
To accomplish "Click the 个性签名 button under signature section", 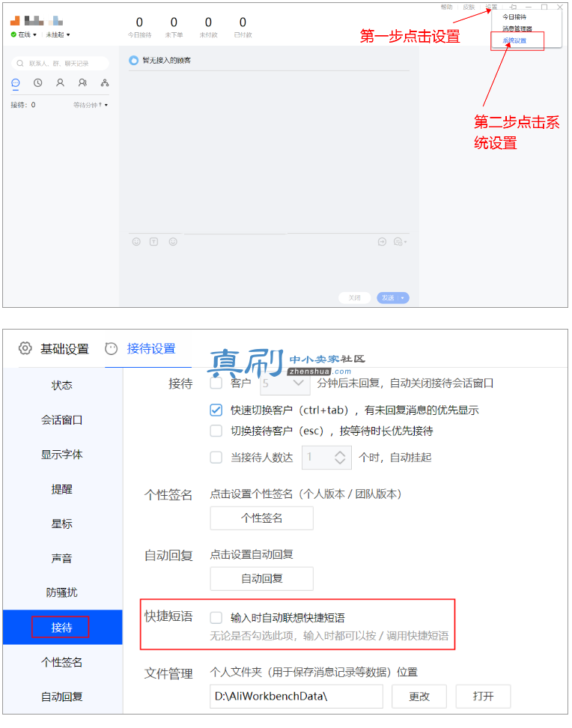I will click(262, 518).
